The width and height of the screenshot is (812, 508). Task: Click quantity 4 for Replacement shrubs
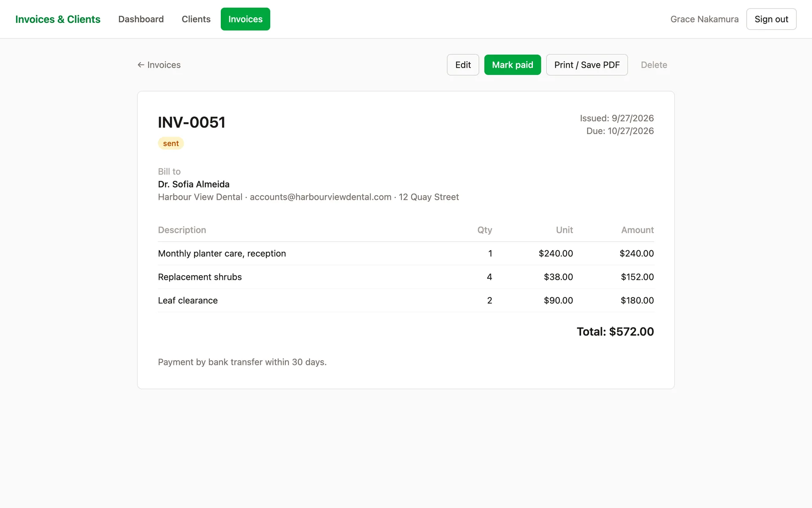(x=489, y=277)
